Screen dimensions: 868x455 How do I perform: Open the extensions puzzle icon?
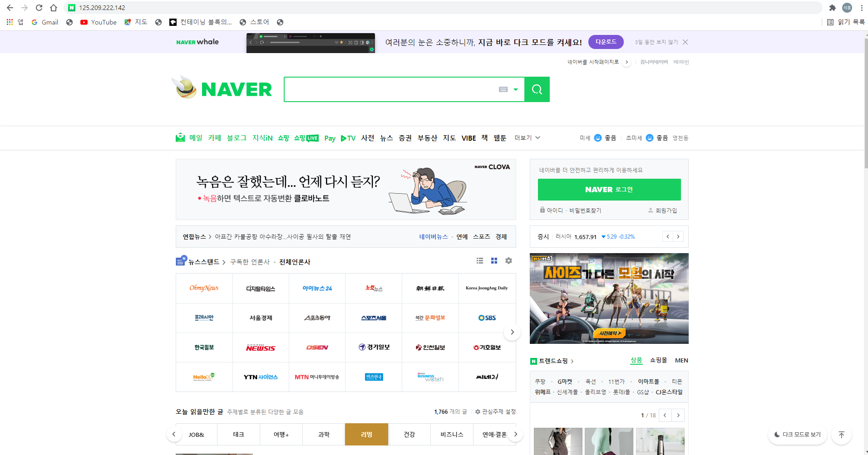point(832,8)
